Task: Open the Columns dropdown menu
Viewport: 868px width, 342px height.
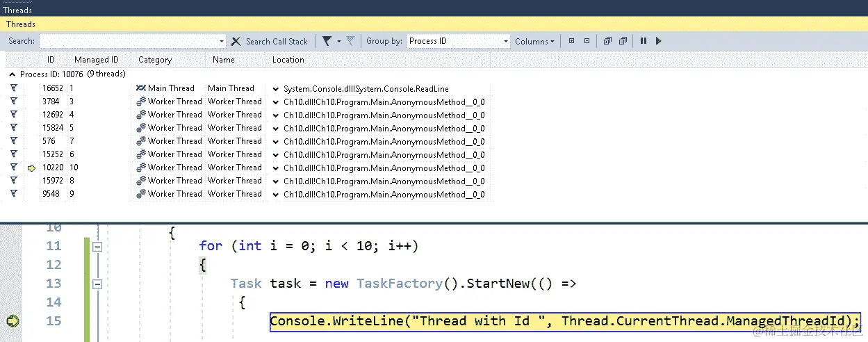Action: tap(534, 41)
